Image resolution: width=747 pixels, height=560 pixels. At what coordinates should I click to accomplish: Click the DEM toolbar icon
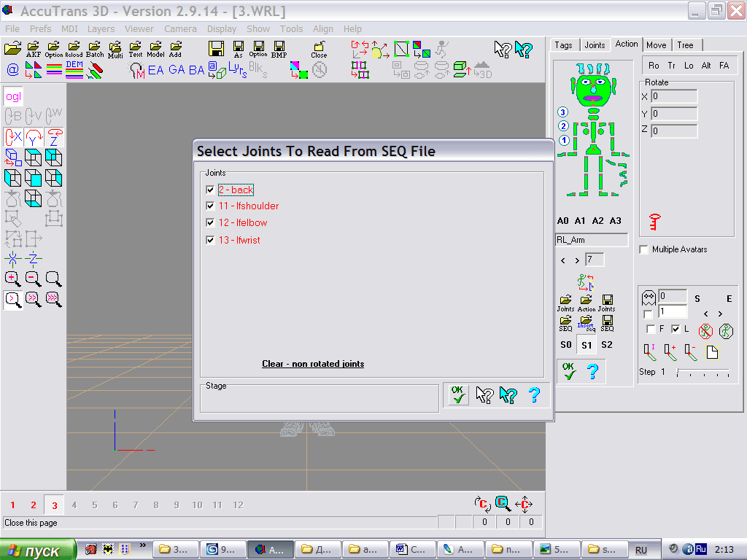[x=74, y=69]
